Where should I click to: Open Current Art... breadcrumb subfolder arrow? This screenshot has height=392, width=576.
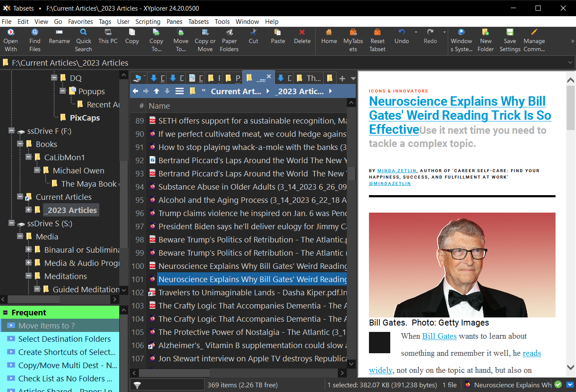(x=268, y=91)
